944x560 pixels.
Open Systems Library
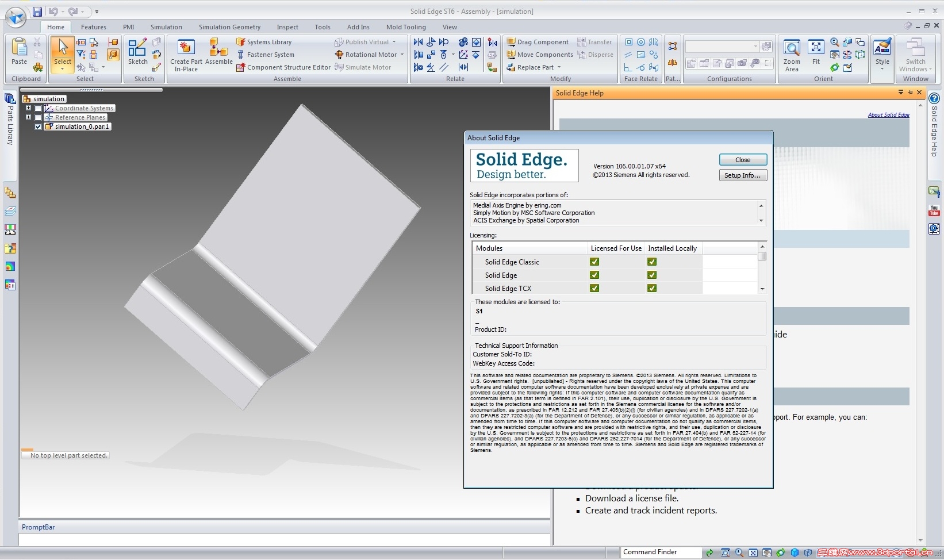264,42
